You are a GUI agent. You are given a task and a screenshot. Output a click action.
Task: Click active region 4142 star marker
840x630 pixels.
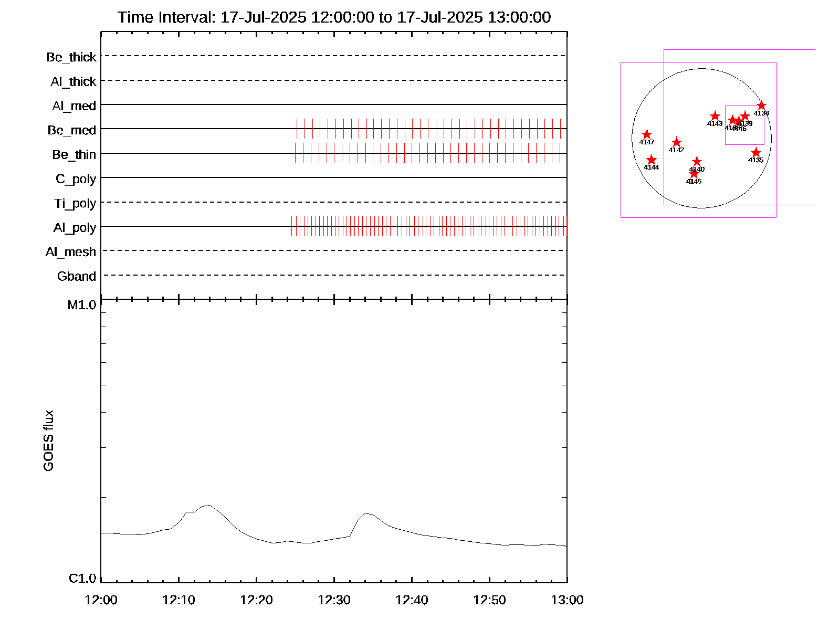[x=676, y=142]
